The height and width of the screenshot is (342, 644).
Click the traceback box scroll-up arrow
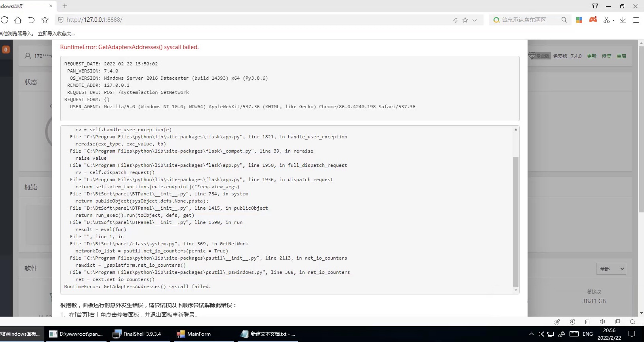(x=516, y=130)
